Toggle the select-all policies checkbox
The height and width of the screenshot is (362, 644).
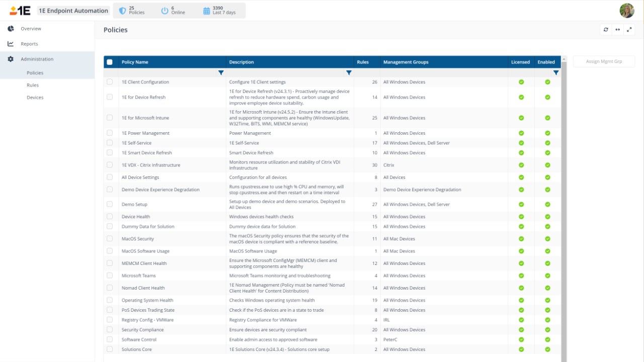click(x=110, y=62)
